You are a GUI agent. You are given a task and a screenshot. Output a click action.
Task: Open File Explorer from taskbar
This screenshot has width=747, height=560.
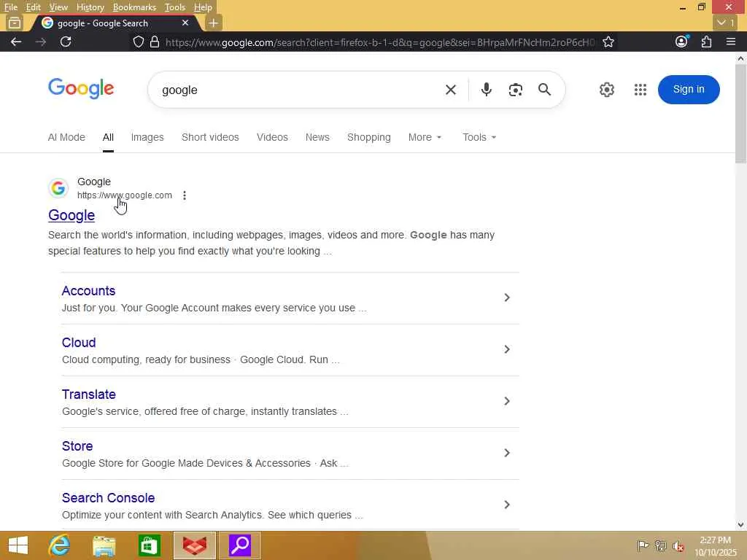(x=104, y=545)
